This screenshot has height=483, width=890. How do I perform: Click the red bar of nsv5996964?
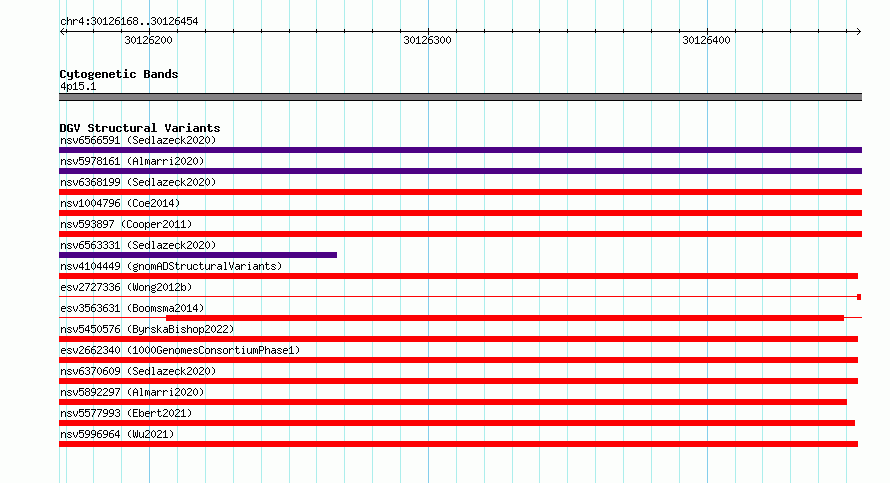click(459, 444)
